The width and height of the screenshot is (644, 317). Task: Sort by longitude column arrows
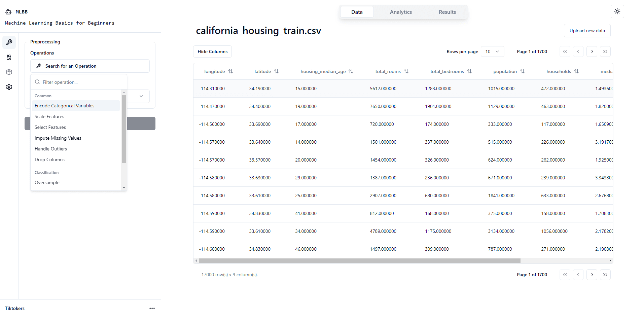click(x=230, y=71)
